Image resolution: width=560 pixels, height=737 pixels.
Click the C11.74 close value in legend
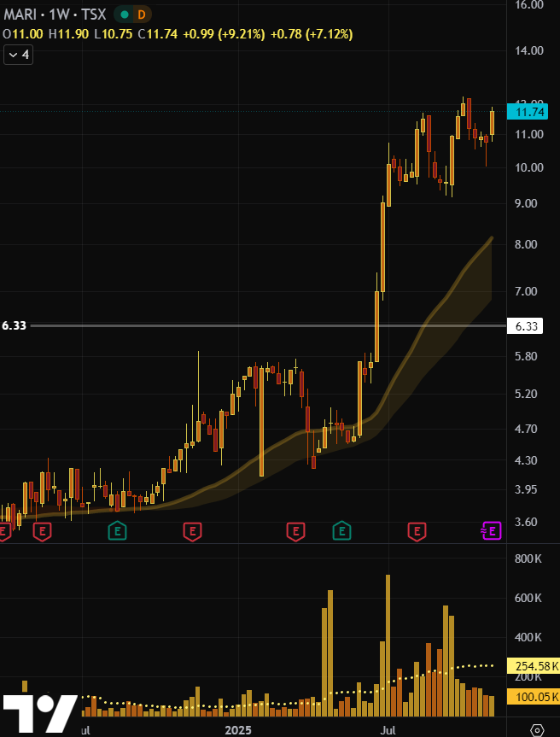158,34
